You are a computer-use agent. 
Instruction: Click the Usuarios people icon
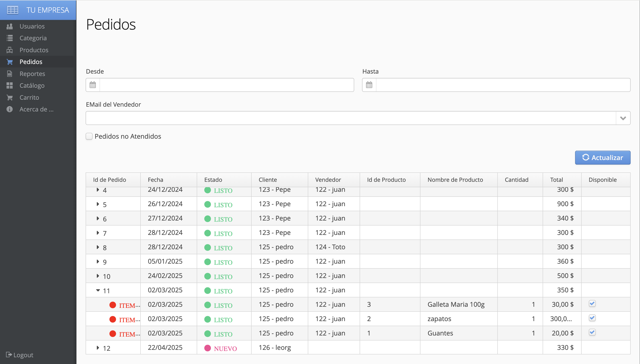pyautogui.click(x=10, y=26)
